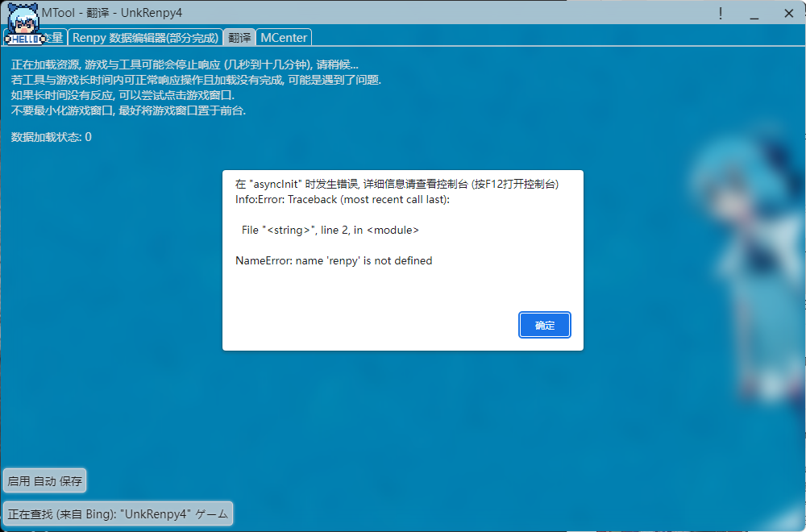The height and width of the screenshot is (532, 806).
Task: Click the NameError 'renpy' not defined message
Action: 334,260
